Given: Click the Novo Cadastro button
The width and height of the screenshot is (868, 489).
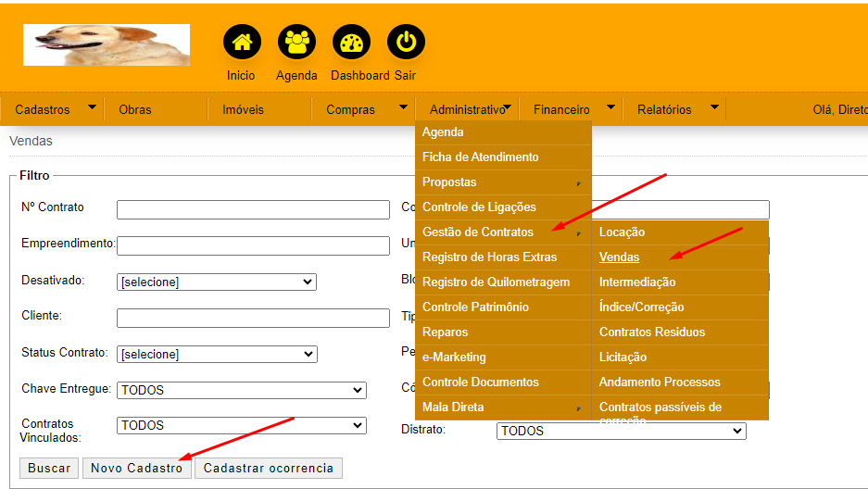Looking at the screenshot, I should pyautogui.click(x=137, y=468).
